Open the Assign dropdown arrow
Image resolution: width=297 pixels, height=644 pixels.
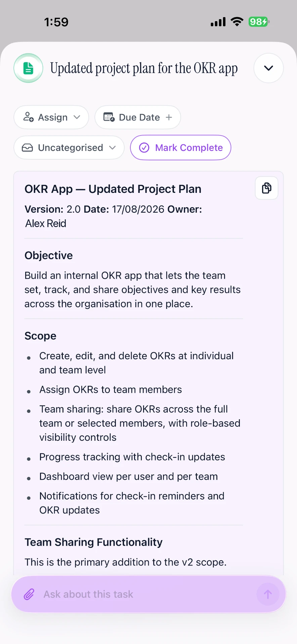tap(77, 117)
